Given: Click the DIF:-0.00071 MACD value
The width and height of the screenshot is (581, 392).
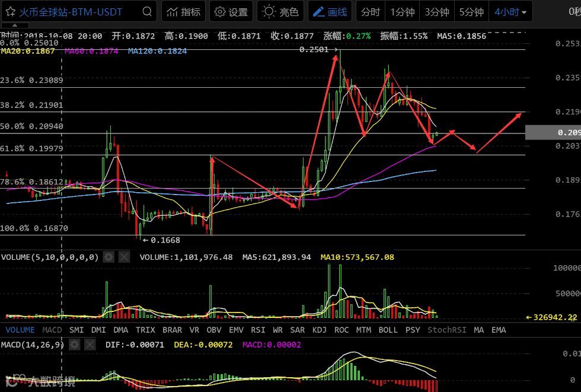Looking at the screenshot, I should click(x=135, y=345).
